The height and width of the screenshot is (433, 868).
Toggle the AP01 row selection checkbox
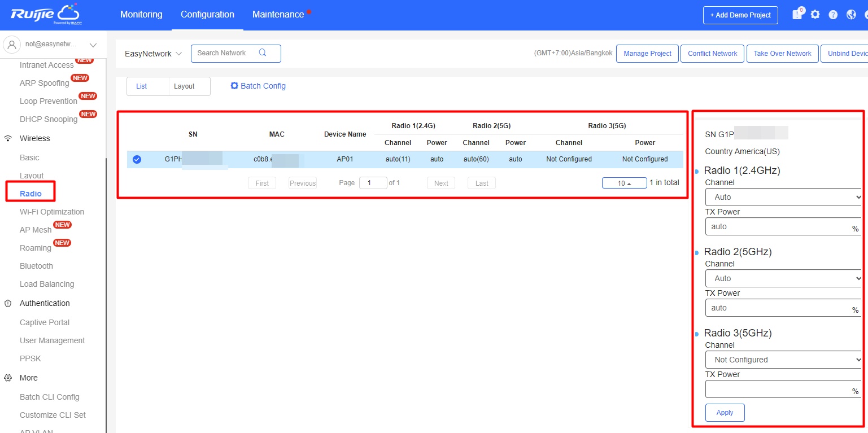click(x=137, y=159)
